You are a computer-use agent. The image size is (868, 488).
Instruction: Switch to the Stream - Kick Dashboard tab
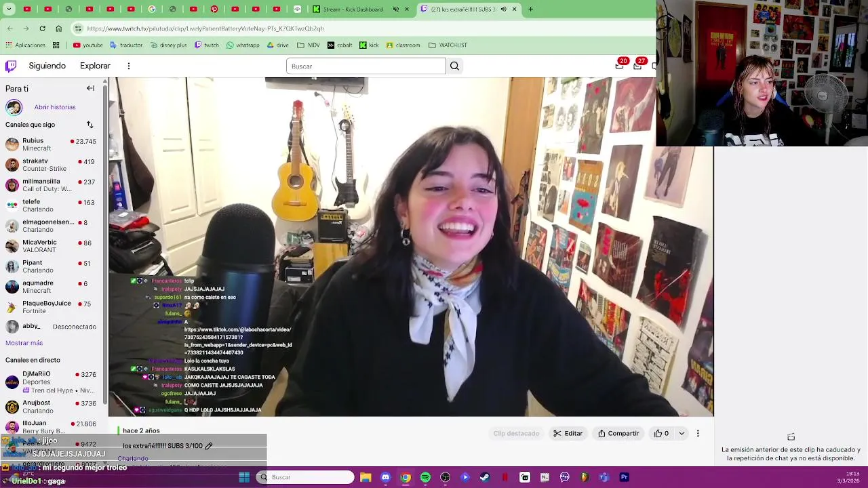[x=359, y=9]
